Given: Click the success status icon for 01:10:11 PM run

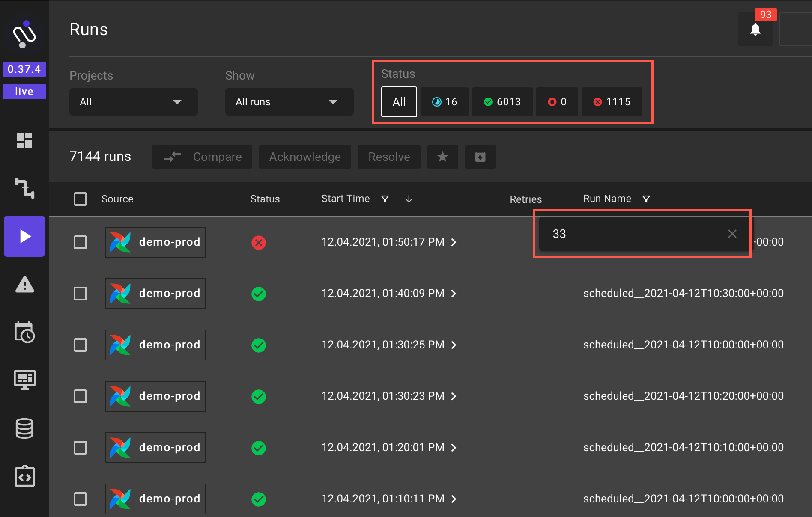Looking at the screenshot, I should (x=259, y=499).
